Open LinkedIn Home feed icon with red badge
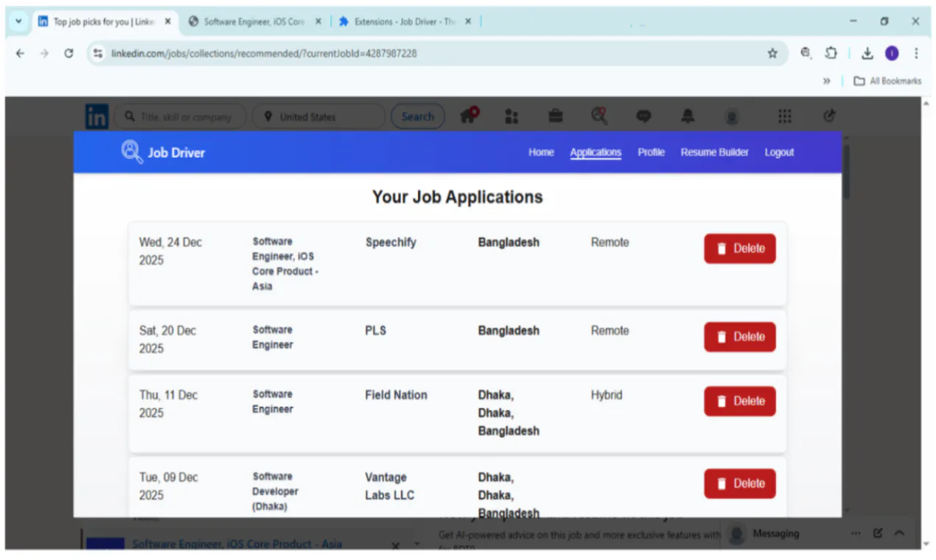 pyautogui.click(x=469, y=116)
